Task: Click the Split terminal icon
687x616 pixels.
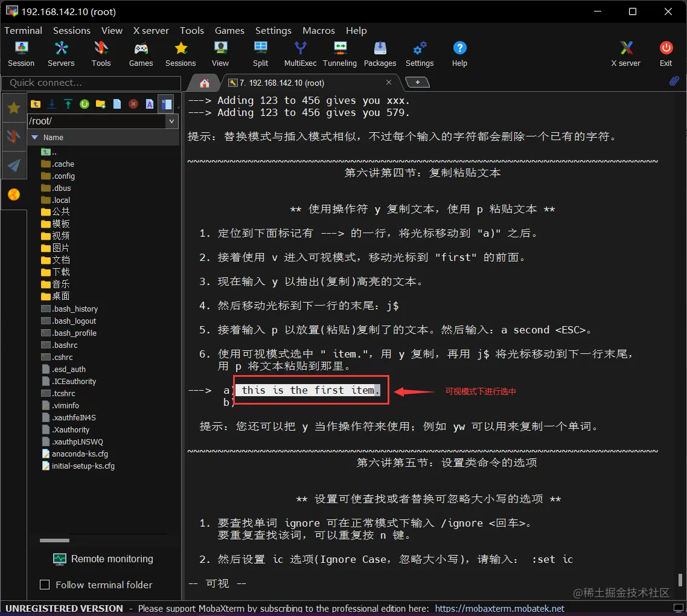Action: coord(260,54)
